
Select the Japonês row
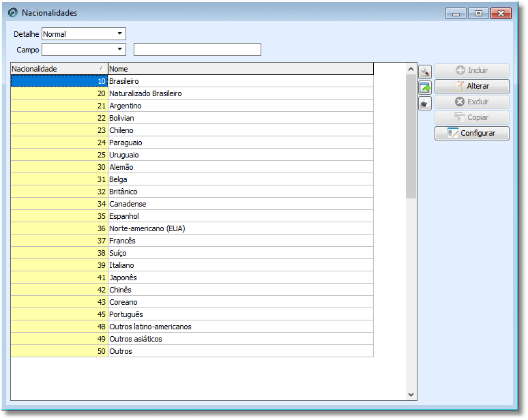(192, 277)
